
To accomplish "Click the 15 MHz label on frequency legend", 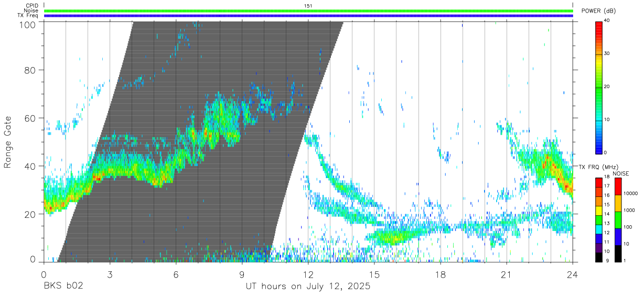I will click(606, 205).
